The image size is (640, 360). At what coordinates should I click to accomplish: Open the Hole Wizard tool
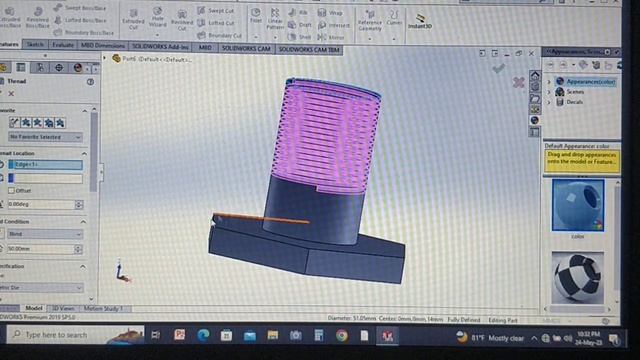point(158,16)
